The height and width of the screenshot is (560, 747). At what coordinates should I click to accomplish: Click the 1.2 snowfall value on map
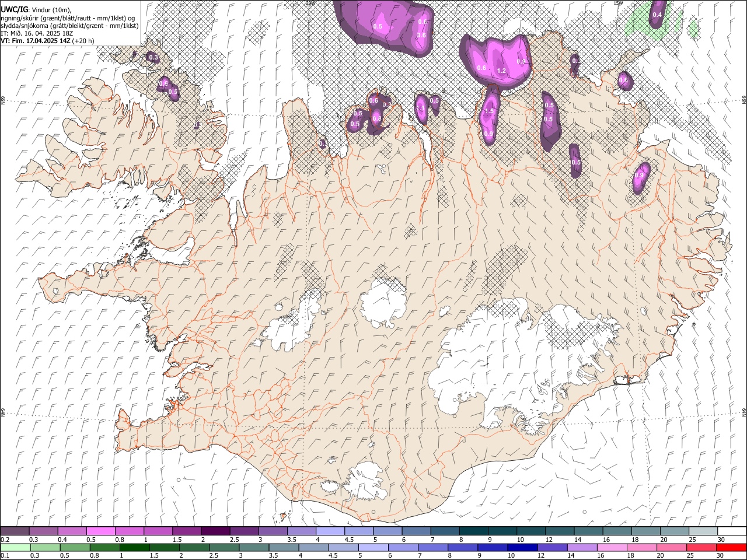click(501, 71)
